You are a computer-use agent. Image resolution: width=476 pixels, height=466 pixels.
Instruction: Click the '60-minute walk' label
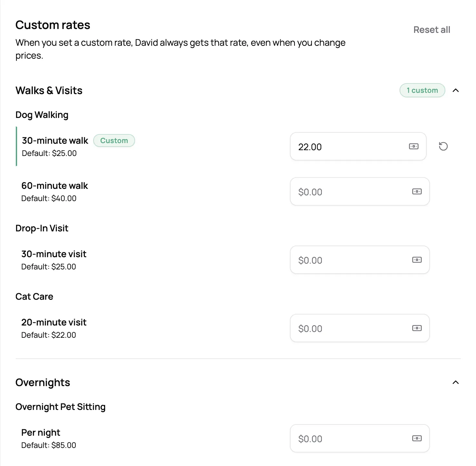coord(55,186)
